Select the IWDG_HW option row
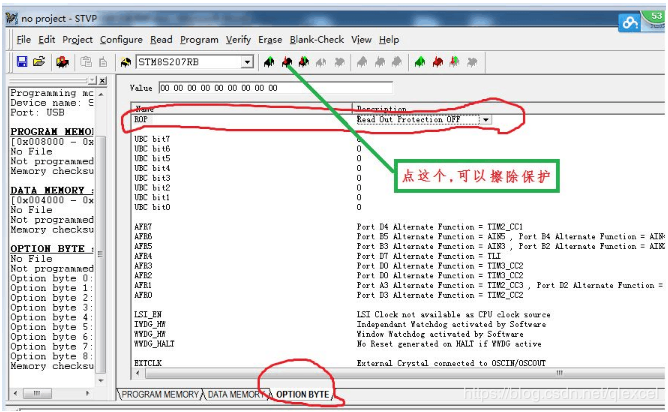The image size is (668, 412). tap(150, 324)
